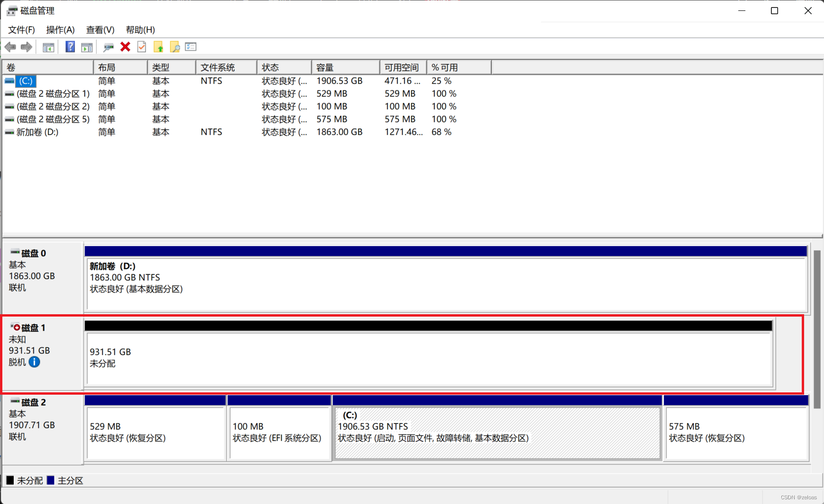This screenshot has height=504, width=824.
Task: Click the folder with magnifier toolbar icon
Action: [x=175, y=46]
